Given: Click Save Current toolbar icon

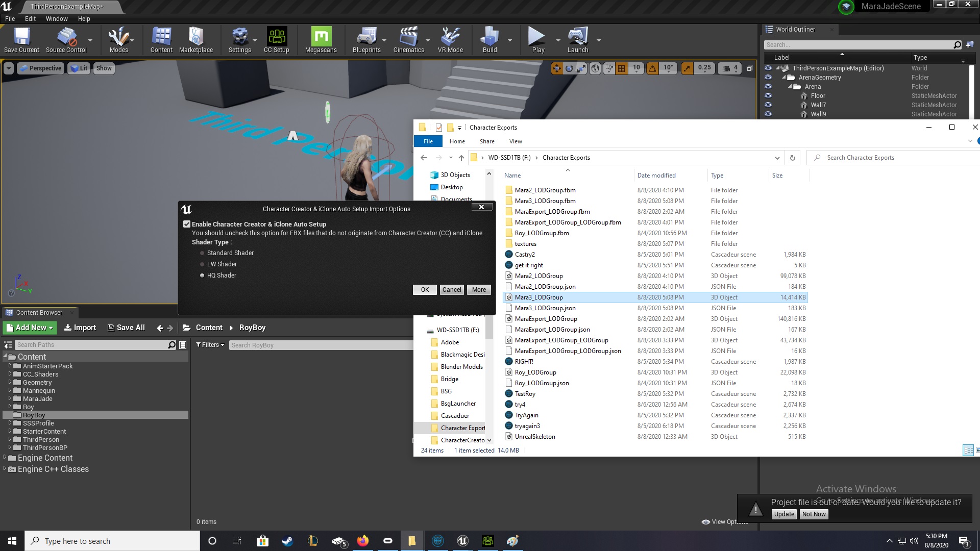Looking at the screenshot, I should 21,40.
